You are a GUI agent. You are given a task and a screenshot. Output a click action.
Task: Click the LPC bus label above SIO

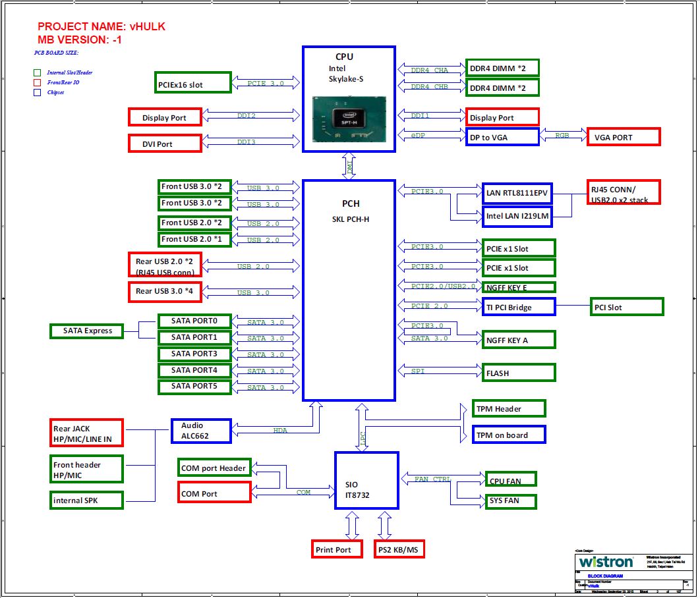(x=362, y=437)
